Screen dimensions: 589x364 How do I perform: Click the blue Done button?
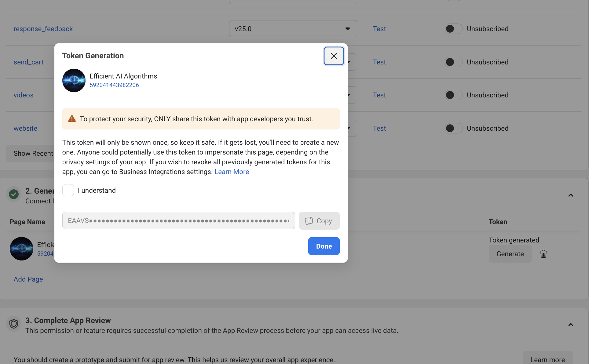(324, 246)
